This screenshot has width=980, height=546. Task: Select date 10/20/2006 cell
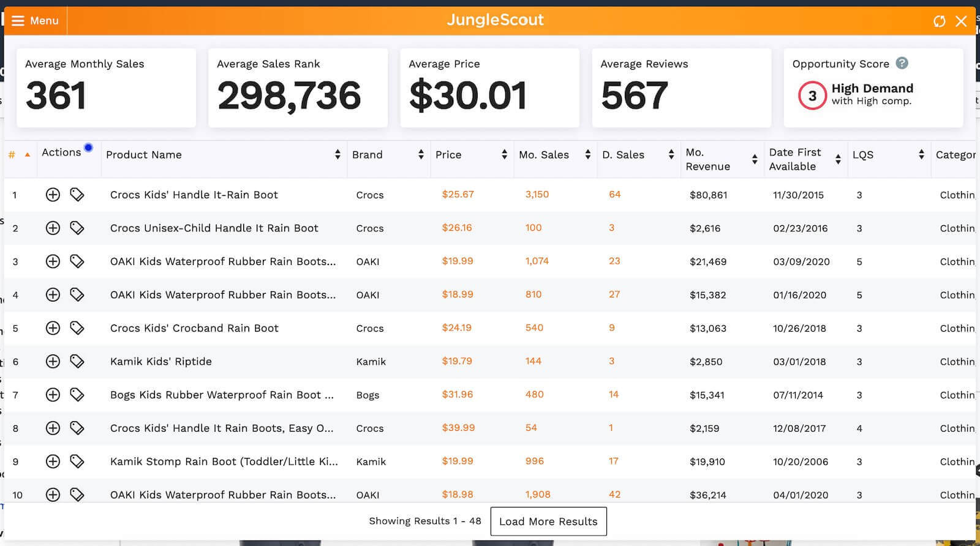pyautogui.click(x=800, y=462)
